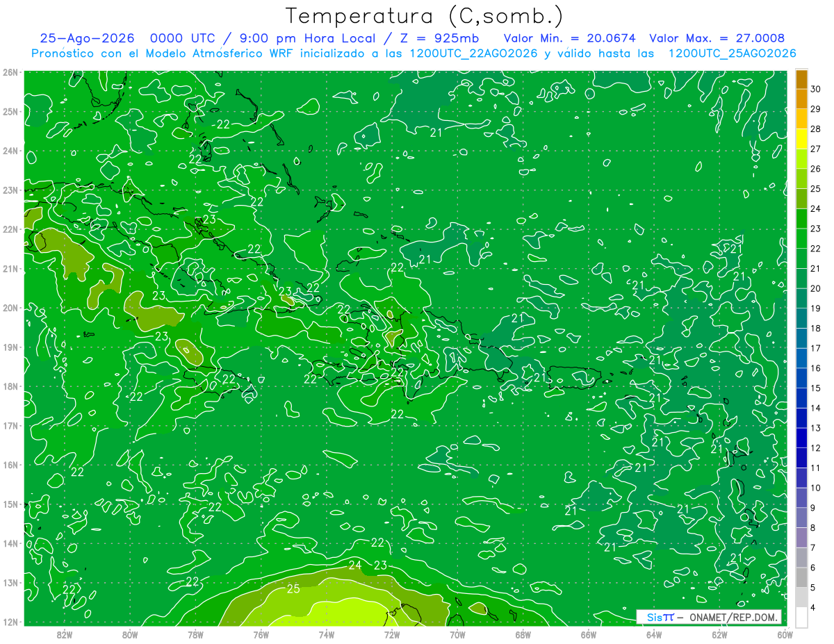Click the "18N" latitude label
The height and width of the screenshot is (644, 834).
10,386
